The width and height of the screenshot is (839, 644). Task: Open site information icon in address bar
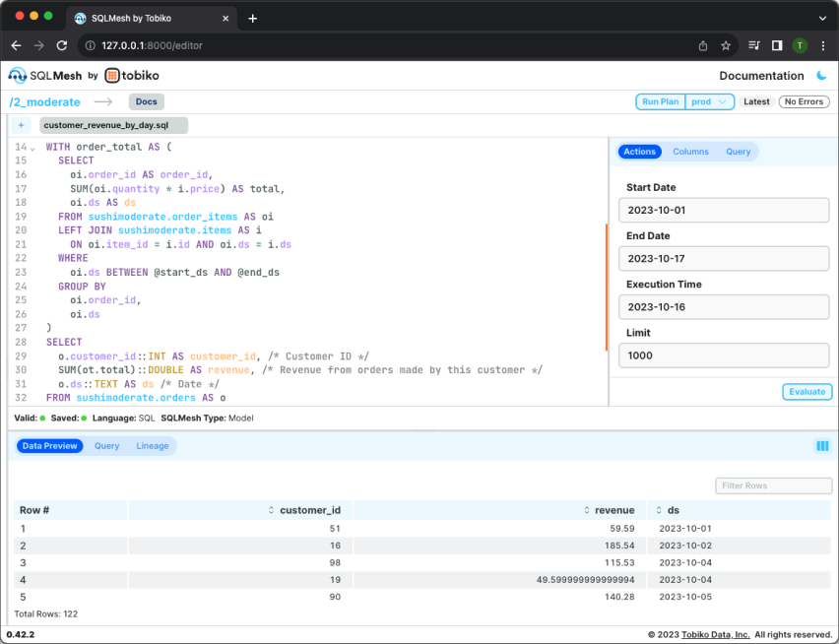(x=91, y=46)
